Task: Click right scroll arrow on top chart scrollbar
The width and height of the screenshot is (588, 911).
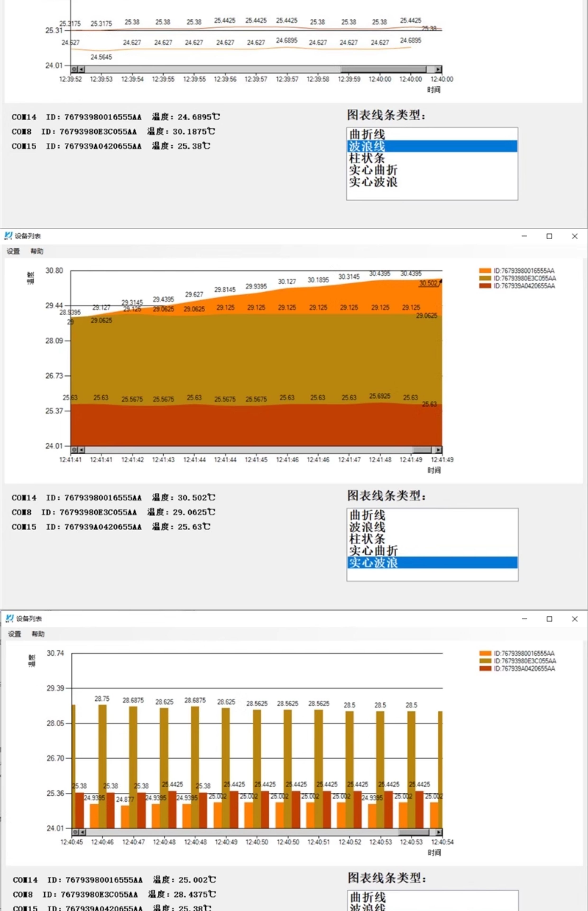Action: (438, 69)
